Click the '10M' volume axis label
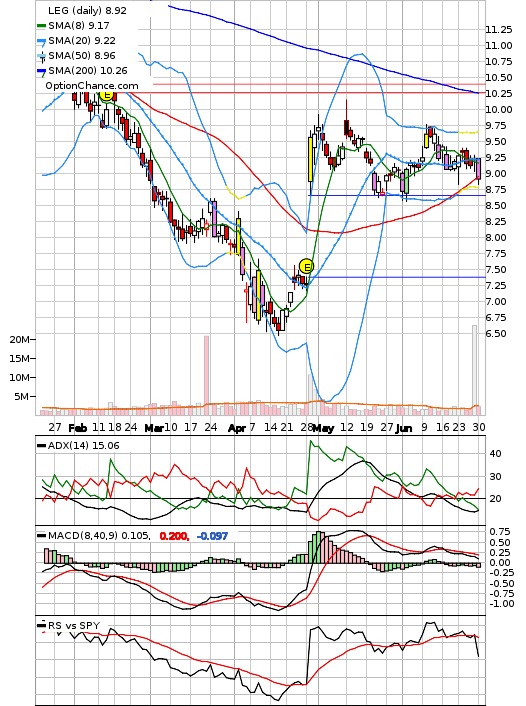 tap(19, 377)
